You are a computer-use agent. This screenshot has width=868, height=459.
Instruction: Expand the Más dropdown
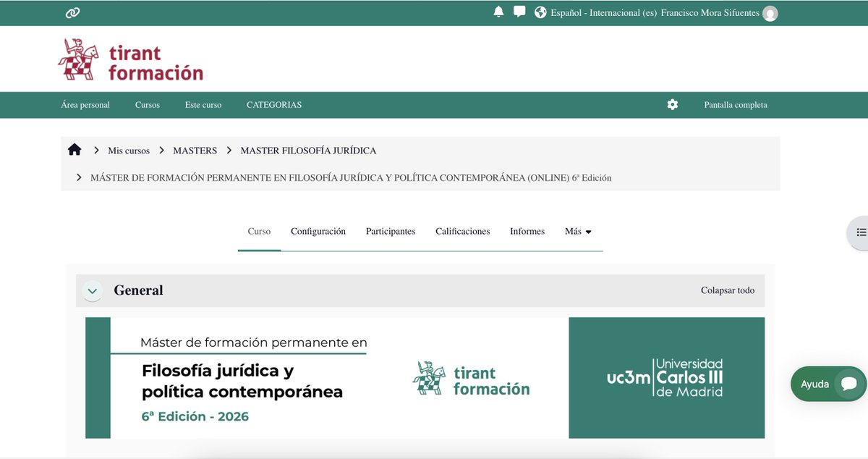(578, 232)
